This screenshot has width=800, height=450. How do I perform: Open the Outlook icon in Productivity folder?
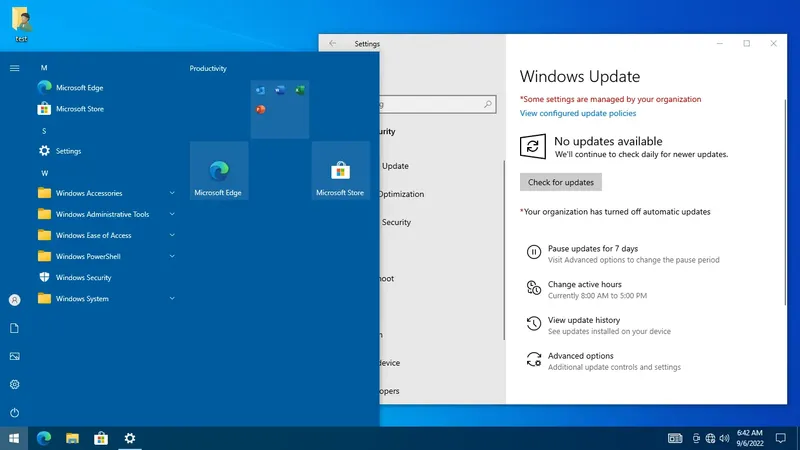click(261, 90)
